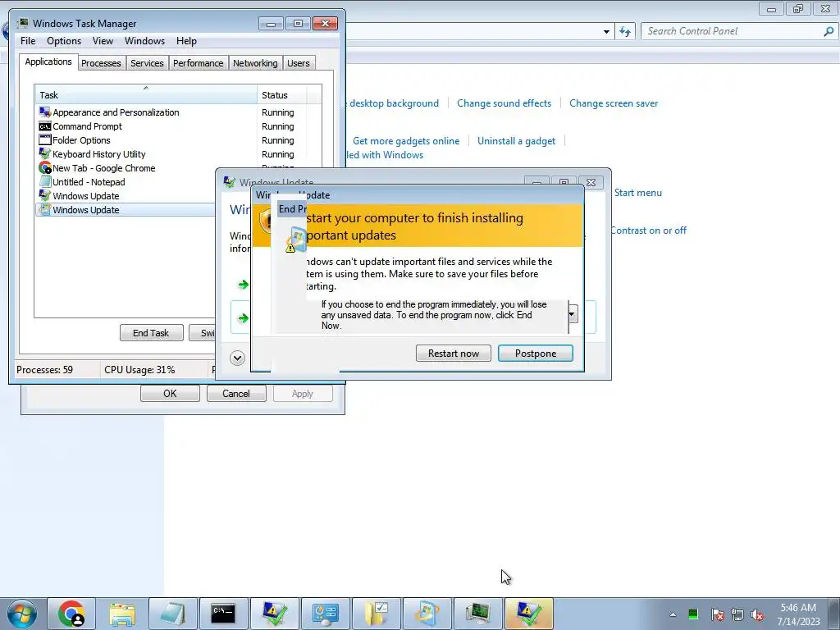
Task: Open Windows Explorer from the taskbar
Action: click(x=122, y=614)
